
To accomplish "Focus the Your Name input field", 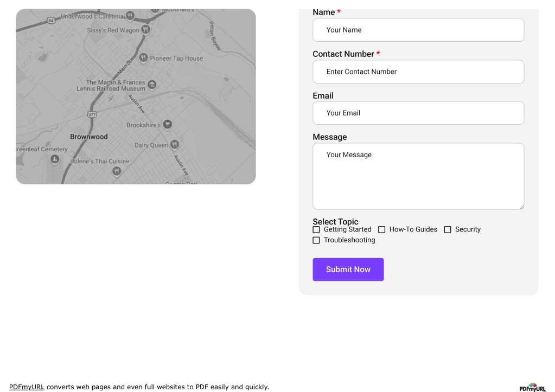I will click(x=418, y=30).
